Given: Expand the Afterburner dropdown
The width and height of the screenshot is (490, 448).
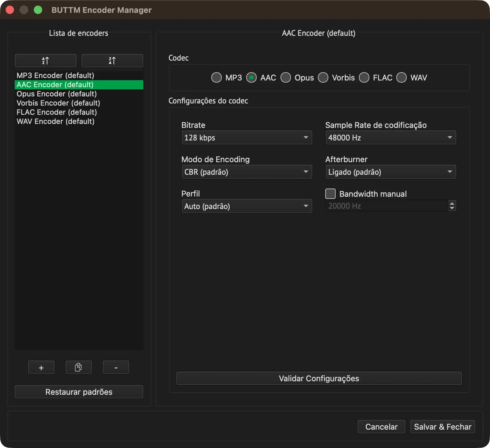Looking at the screenshot, I should tap(391, 172).
